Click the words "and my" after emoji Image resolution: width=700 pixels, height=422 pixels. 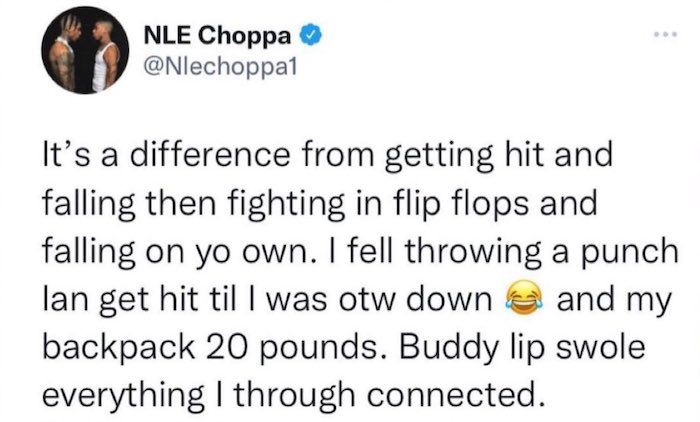pyautogui.click(x=614, y=301)
